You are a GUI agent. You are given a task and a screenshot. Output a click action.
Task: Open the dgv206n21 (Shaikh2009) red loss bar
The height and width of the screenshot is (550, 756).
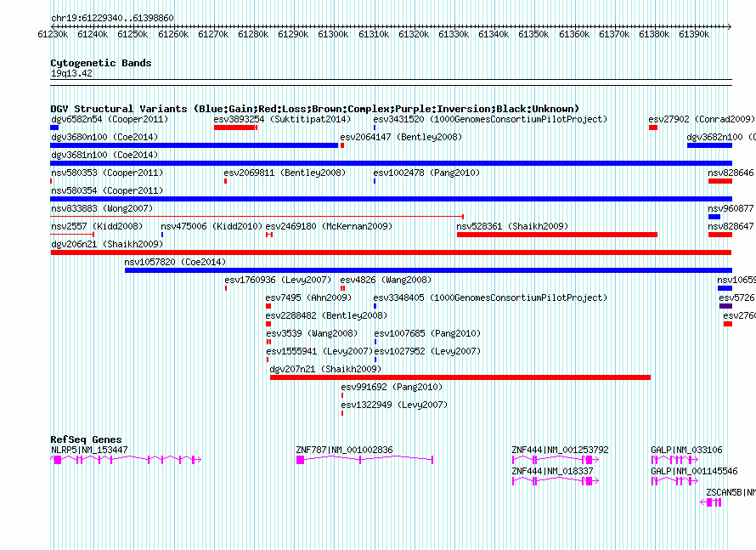click(391, 252)
